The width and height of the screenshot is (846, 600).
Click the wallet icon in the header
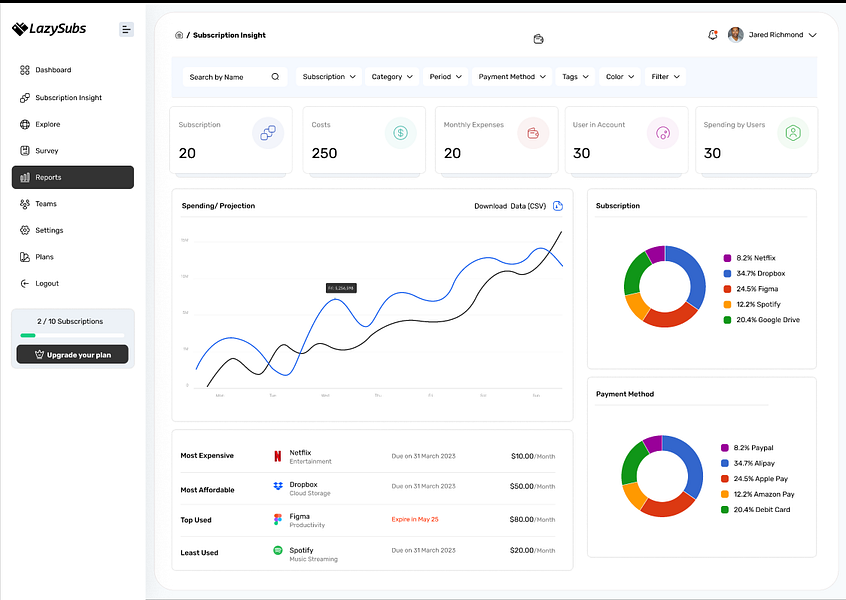click(x=538, y=39)
